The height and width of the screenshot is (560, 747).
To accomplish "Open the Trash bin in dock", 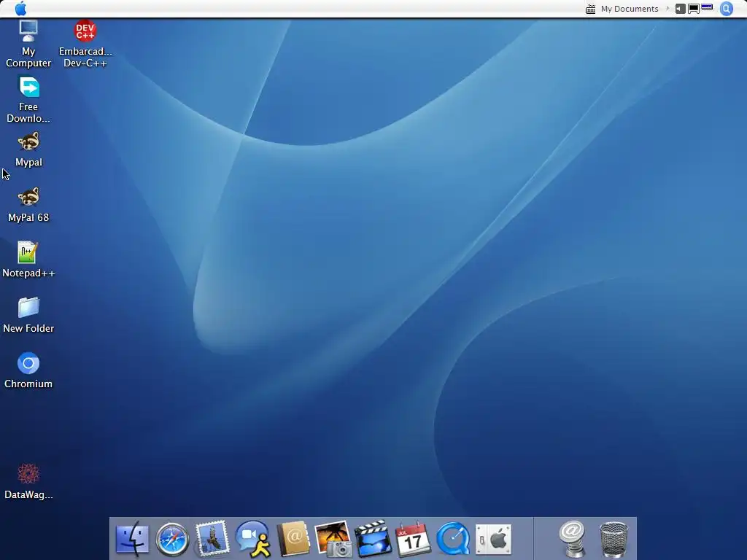I will (614, 539).
